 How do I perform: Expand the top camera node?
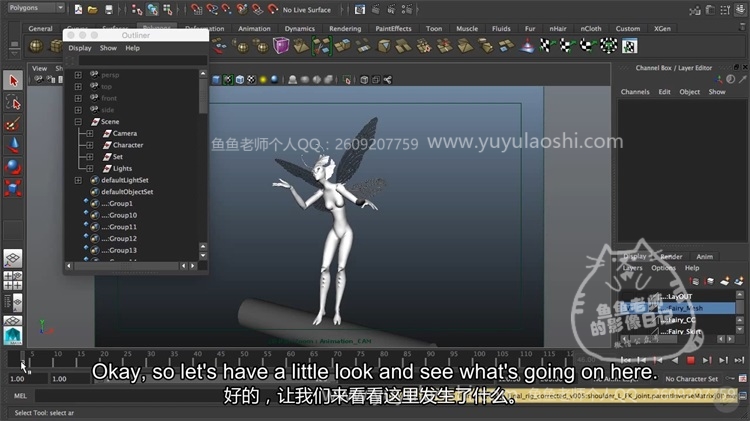78,87
